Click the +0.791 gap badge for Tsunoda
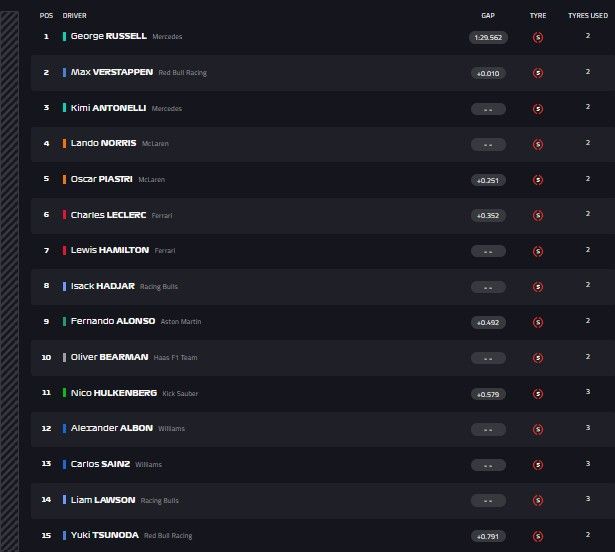The width and height of the screenshot is (615, 552). tap(488, 536)
